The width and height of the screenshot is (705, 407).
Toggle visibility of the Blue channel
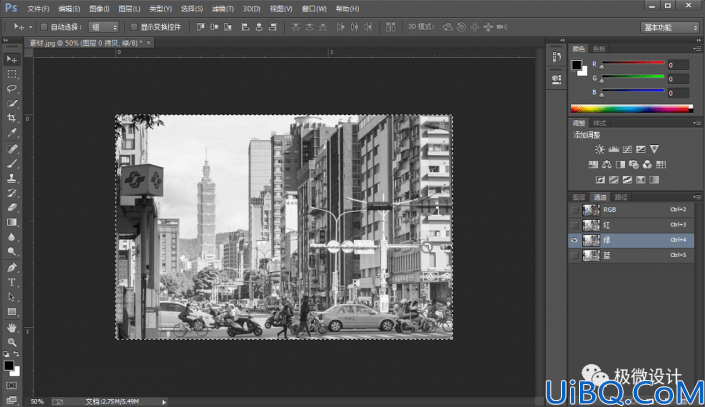click(x=574, y=255)
